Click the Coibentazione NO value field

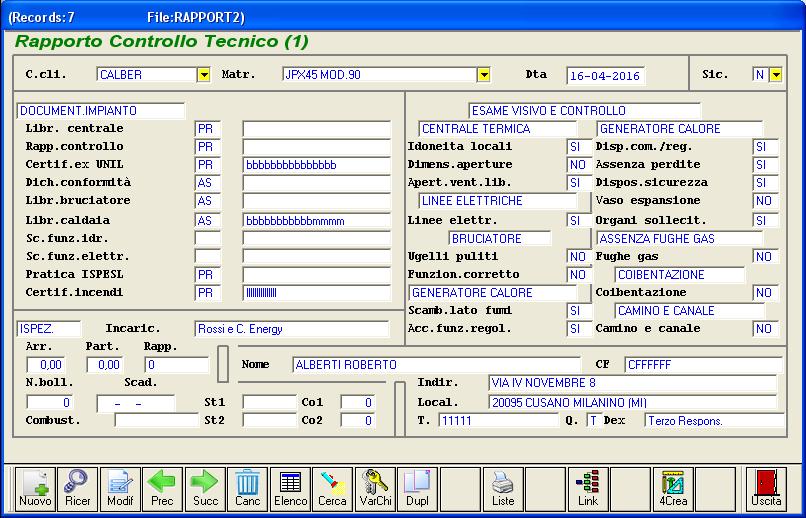click(765, 292)
